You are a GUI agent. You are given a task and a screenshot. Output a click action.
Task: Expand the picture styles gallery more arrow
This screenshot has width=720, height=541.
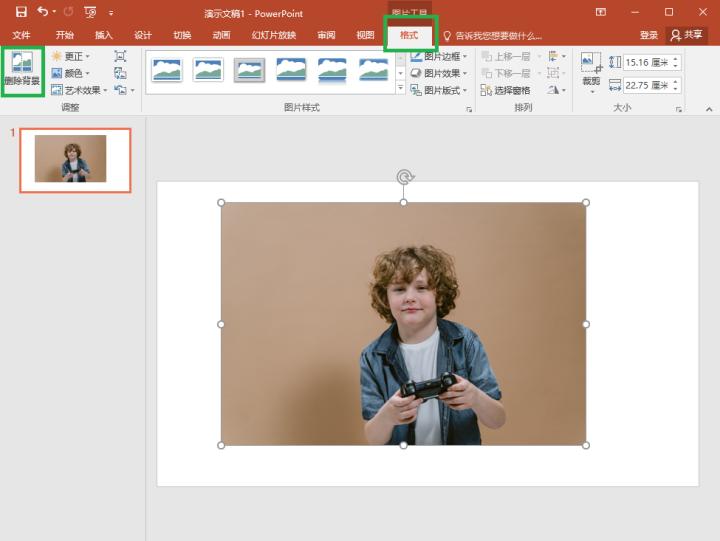[401, 89]
